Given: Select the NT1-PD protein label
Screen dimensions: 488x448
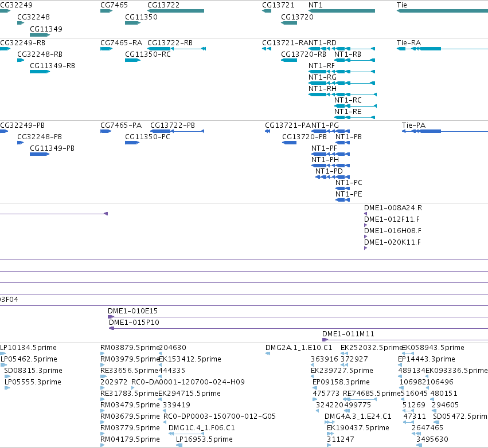Looking at the screenshot, I should 329,172.
